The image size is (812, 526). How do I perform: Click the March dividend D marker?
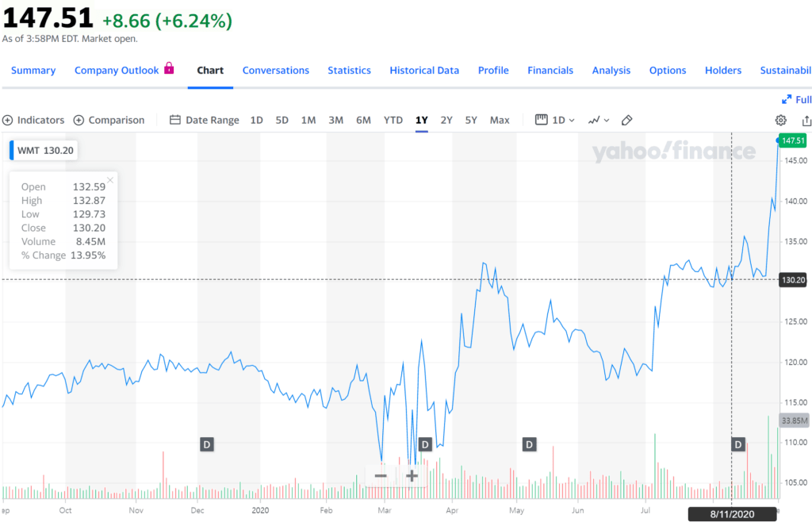pyautogui.click(x=424, y=444)
